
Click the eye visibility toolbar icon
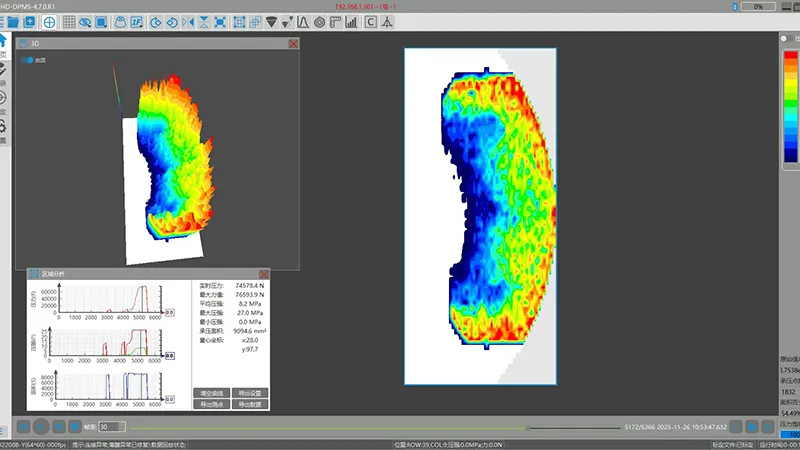tap(85, 22)
